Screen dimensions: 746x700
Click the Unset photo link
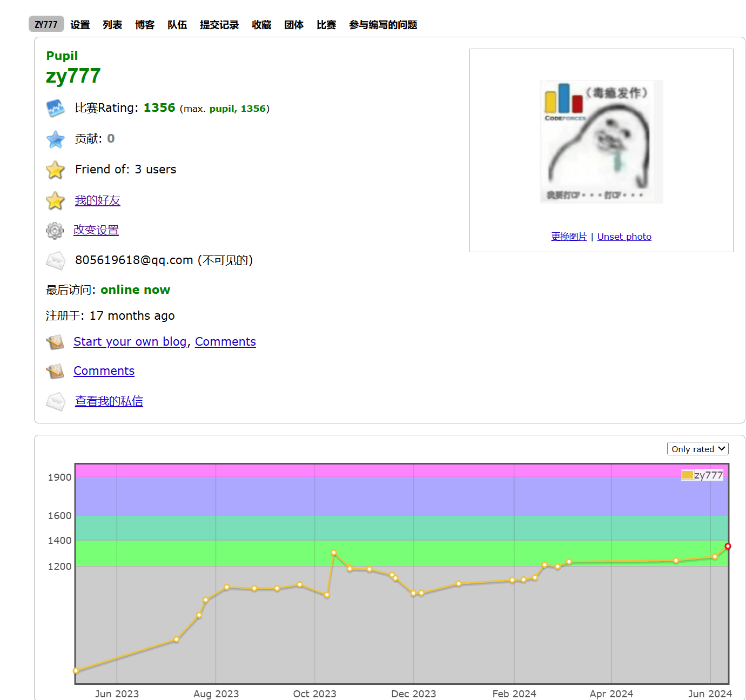(x=624, y=237)
